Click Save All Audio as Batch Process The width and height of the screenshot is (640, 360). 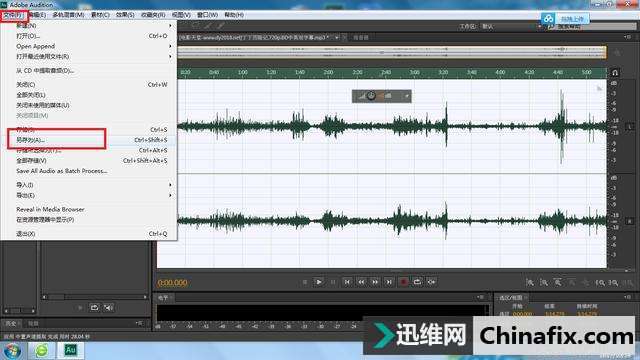[x=62, y=171]
